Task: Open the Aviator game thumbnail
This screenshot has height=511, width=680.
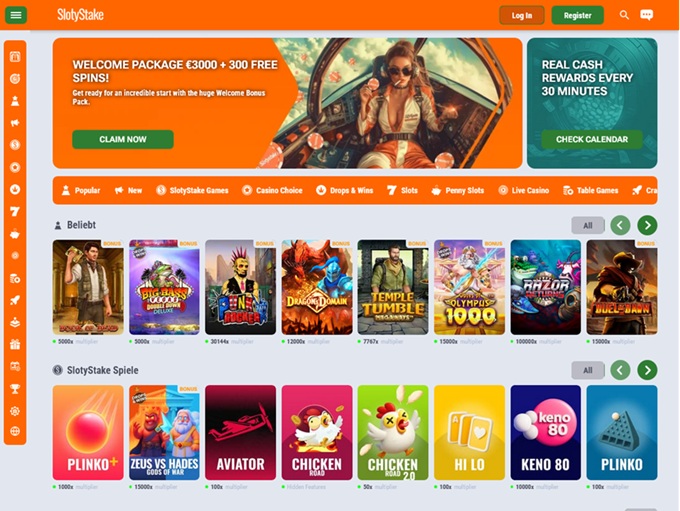Action: coord(240,432)
